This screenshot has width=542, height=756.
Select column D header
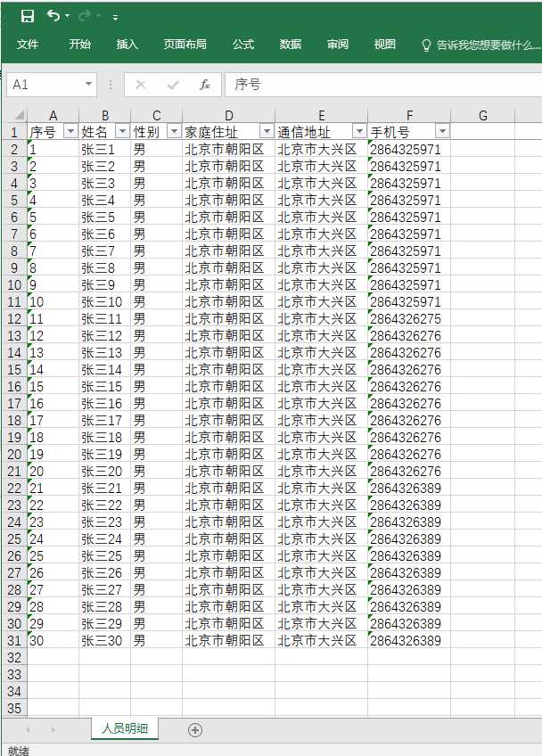click(228, 115)
